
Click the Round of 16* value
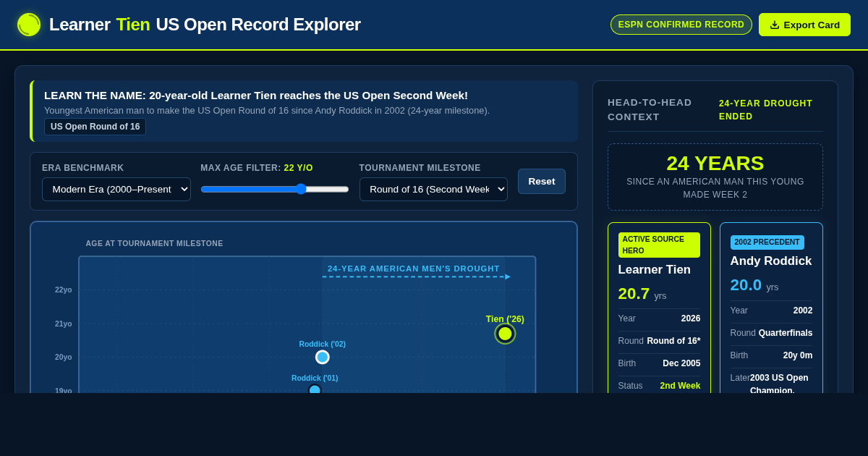click(673, 341)
